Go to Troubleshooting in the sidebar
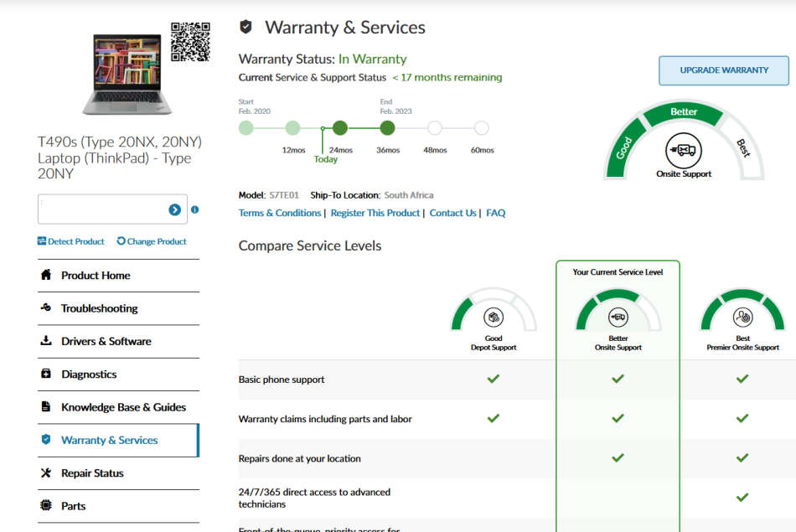 click(x=99, y=308)
